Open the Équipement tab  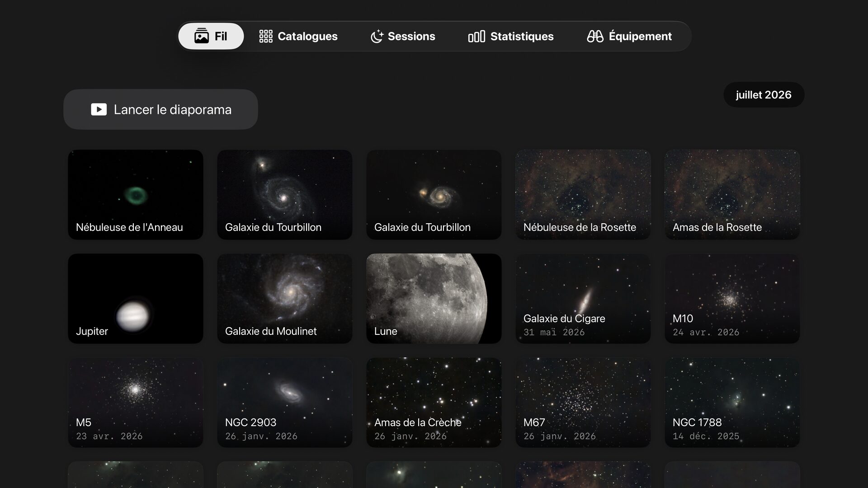pyautogui.click(x=629, y=36)
